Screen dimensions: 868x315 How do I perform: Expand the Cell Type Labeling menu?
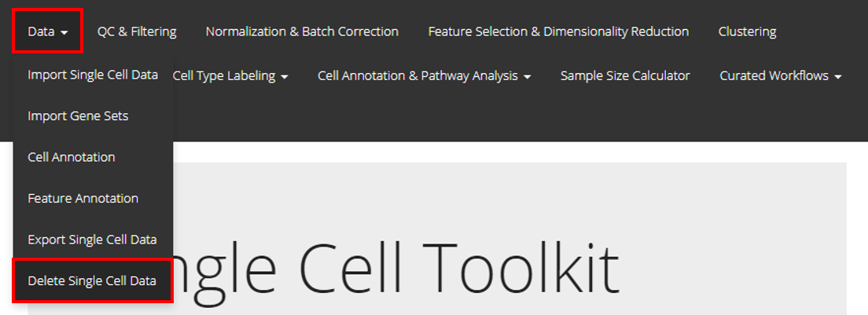tap(230, 75)
